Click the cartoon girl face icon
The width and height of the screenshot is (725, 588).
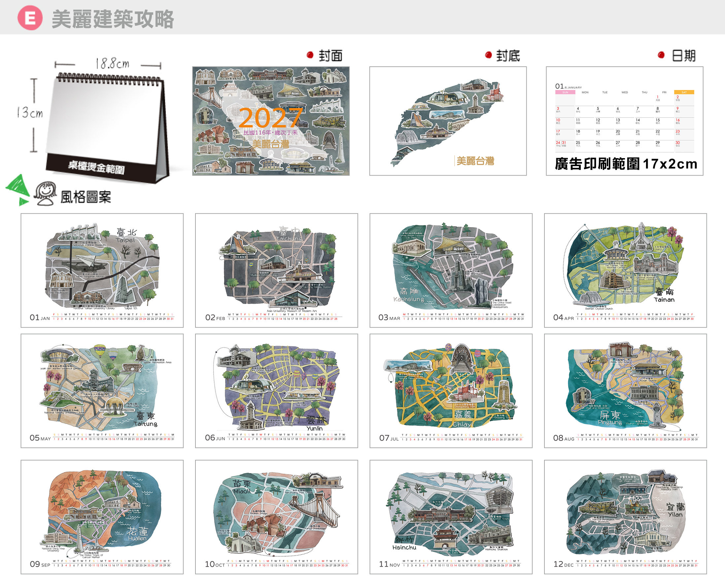tap(45, 193)
